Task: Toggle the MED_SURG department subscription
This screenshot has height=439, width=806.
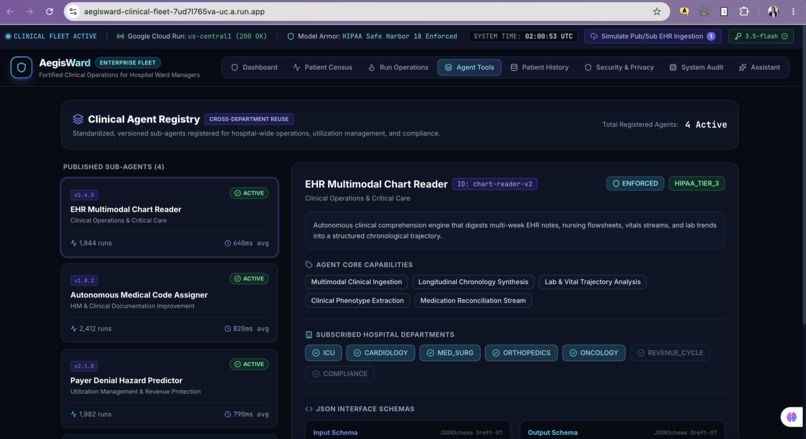Action: (450, 353)
